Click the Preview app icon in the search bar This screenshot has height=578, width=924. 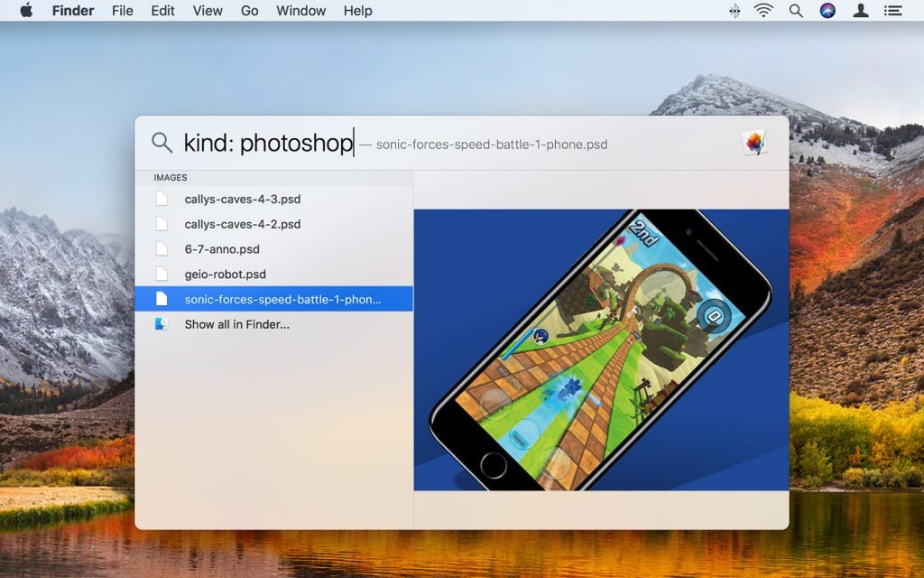tap(753, 143)
